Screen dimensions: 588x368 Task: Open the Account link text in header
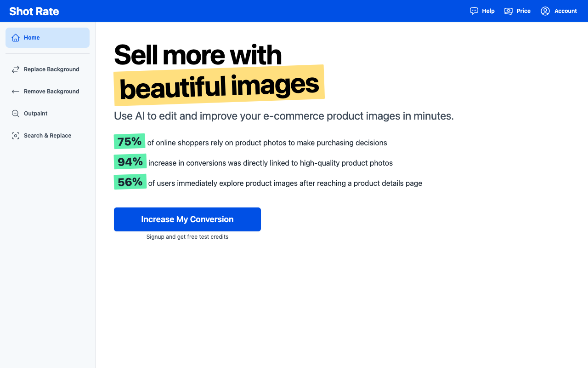tap(565, 11)
